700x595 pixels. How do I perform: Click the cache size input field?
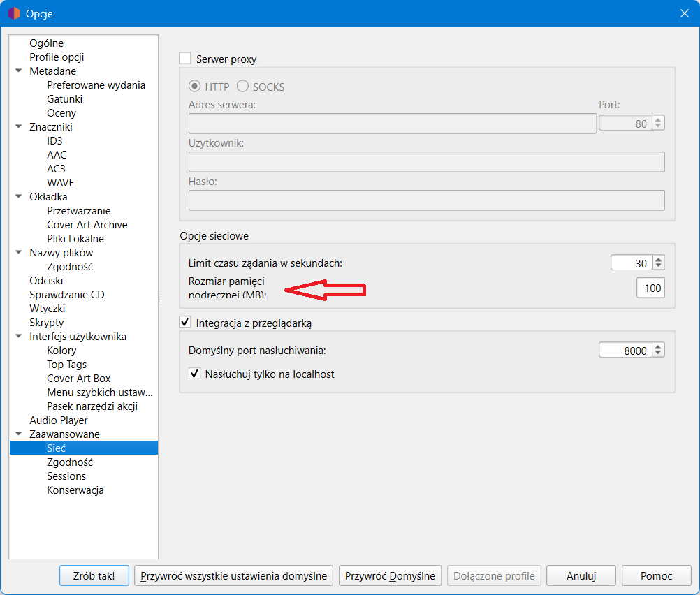pos(650,288)
